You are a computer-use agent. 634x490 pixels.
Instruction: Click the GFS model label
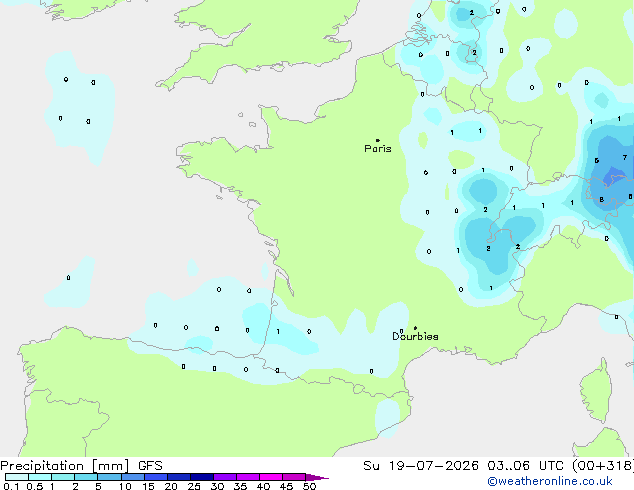click(x=150, y=466)
